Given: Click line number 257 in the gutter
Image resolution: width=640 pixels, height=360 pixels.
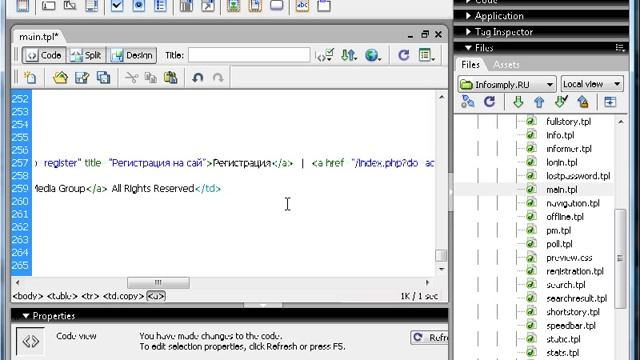Looking at the screenshot, I should 20,163.
